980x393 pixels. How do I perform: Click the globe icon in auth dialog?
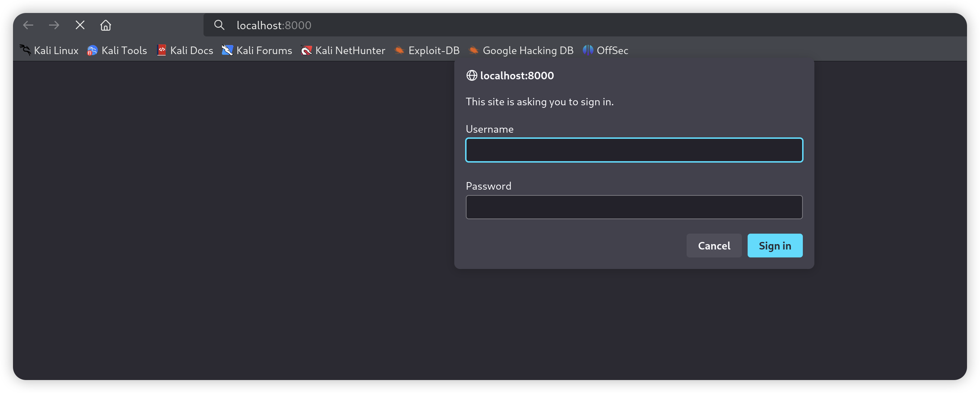pos(472,76)
